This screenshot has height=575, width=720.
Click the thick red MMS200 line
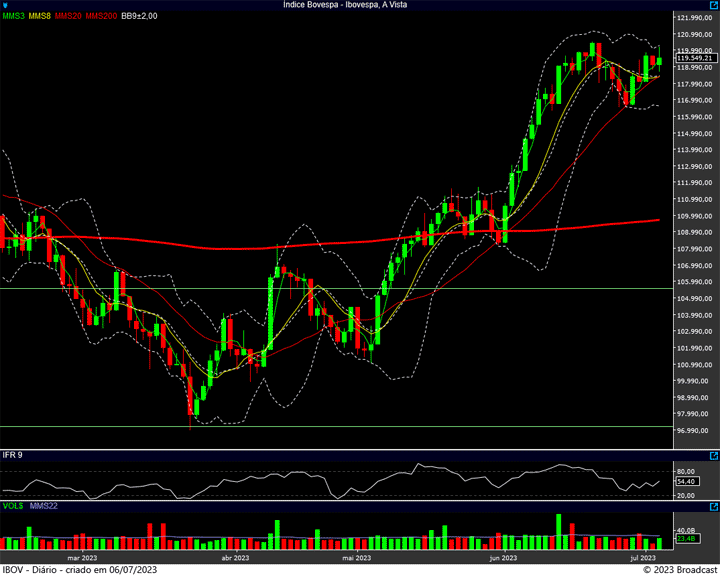pos(250,246)
